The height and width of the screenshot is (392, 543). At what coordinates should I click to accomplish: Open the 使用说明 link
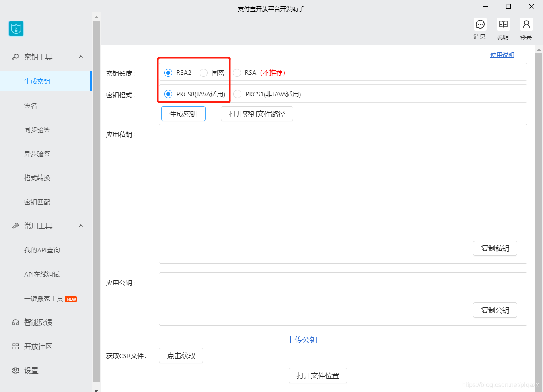(x=502, y=55)
